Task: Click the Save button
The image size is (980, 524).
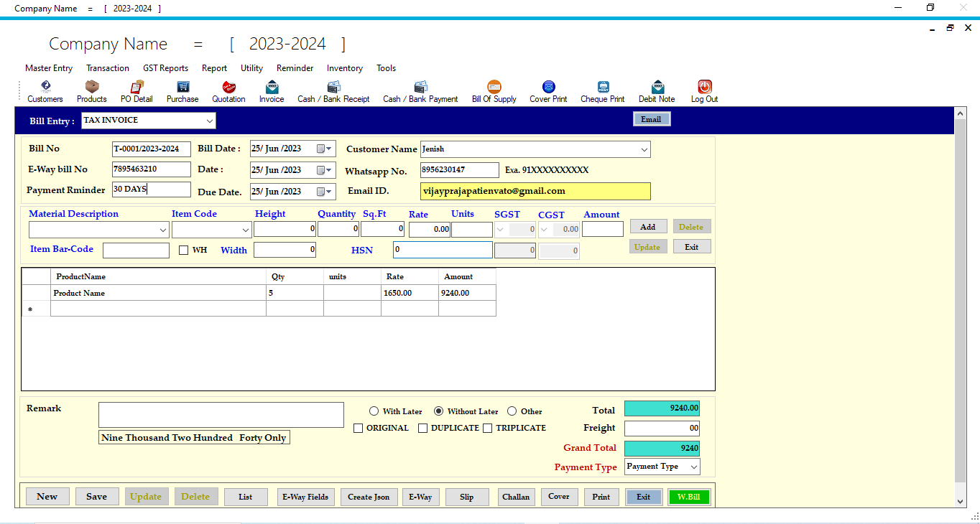Action: coord(97,496)
